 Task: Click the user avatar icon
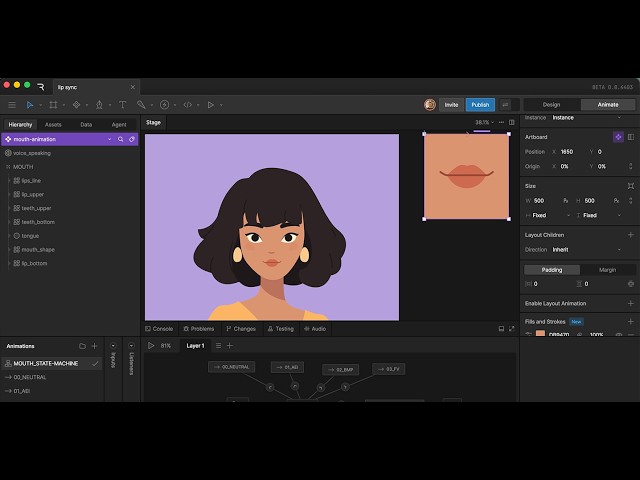pos(430,105)
